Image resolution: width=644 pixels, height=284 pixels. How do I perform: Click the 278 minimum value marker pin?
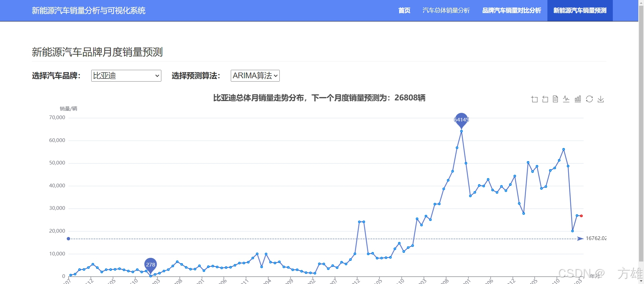[x=151, y=265]
